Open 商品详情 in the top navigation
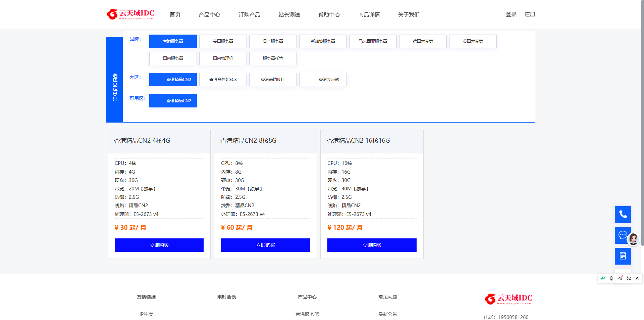Image resolution: width=644 pixels, height=320 pixels. click(369, 14)
